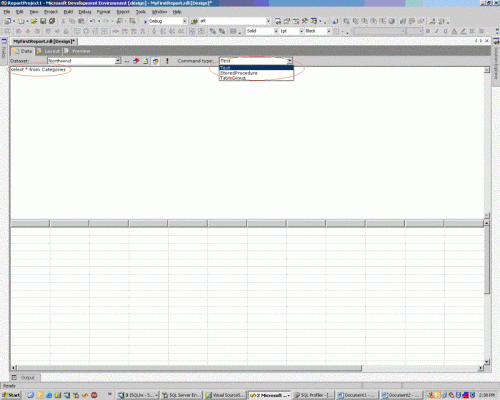Click the Properties Window toolbar icon
Screen dimensions: 500x400
(x=287, y=21)
